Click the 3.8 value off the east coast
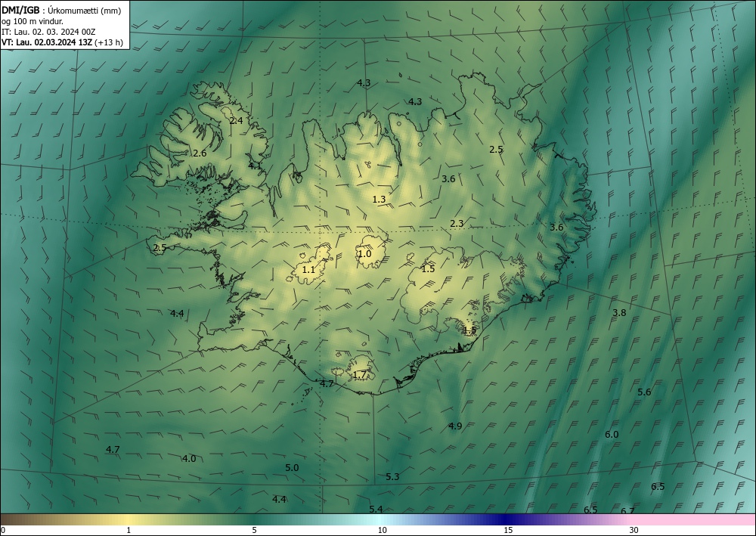Viewport: 756px width, 536px height. 619,313
